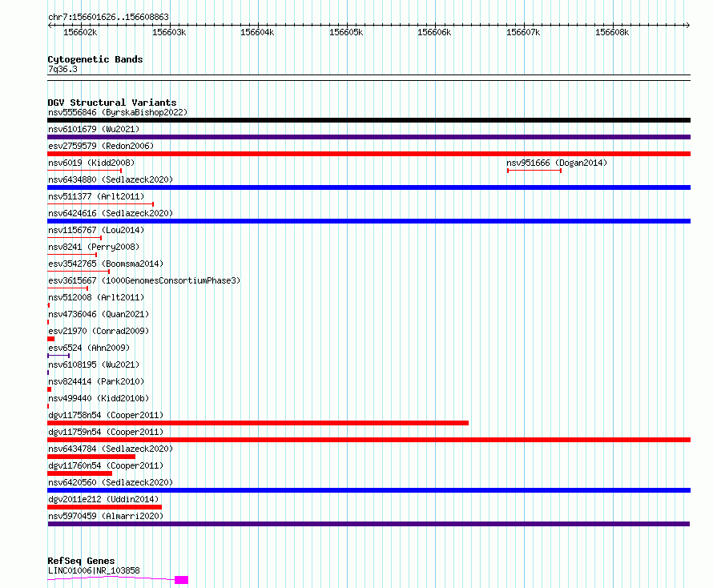Click the 156604k ruler tick label
The width and height of the screenshot is (713, 588).
(257, 33)
